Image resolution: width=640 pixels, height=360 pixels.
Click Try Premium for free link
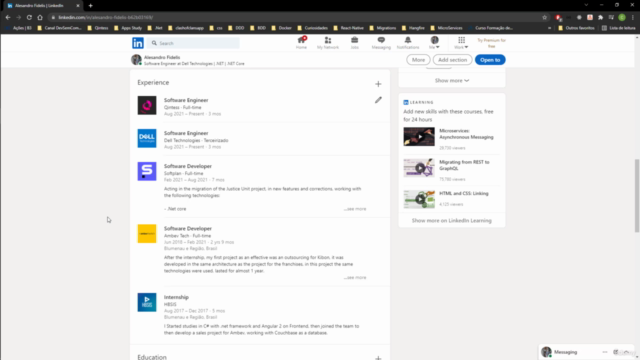pyautogui.click(x=491, y=43)
